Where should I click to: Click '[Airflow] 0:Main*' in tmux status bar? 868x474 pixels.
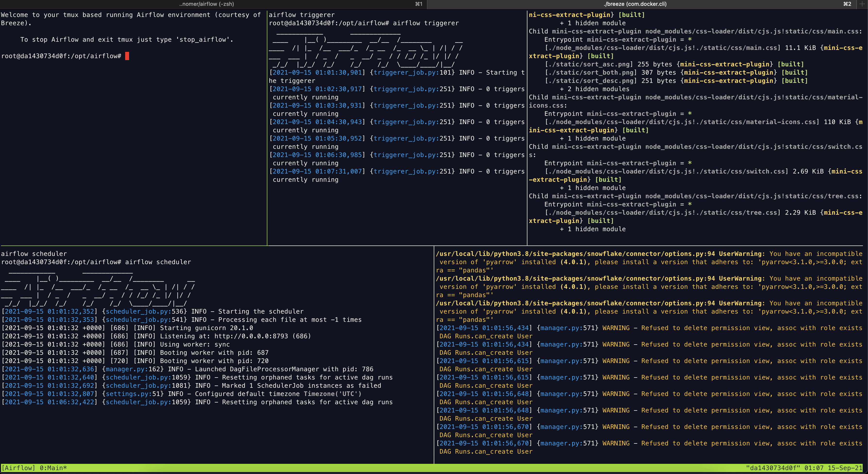pyautogui.click(x=34, y=468)
